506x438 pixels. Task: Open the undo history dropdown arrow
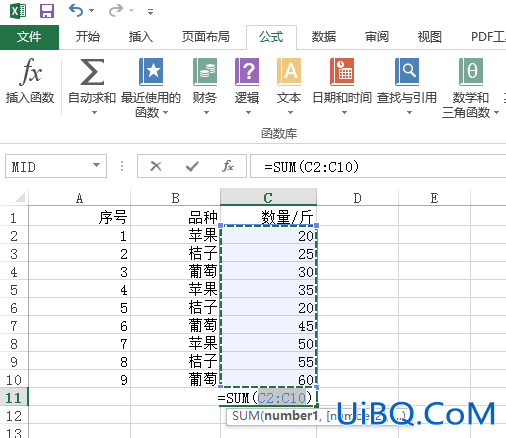tap(92, 11)
